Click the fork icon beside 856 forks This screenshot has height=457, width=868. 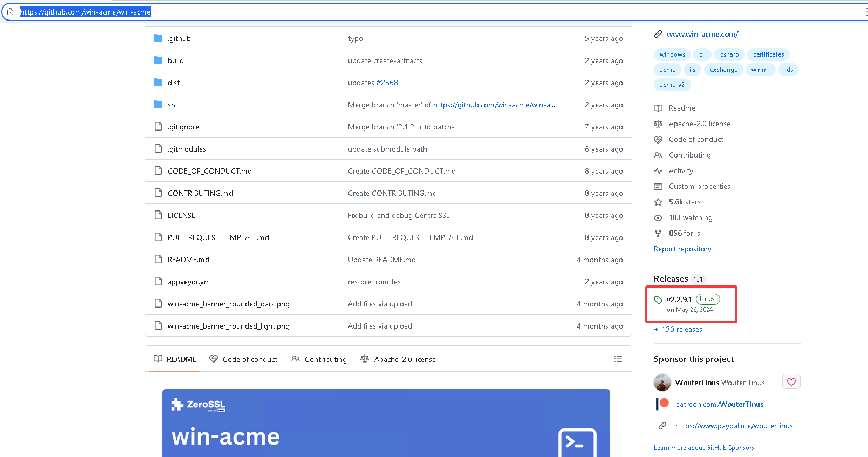[658, 233]
